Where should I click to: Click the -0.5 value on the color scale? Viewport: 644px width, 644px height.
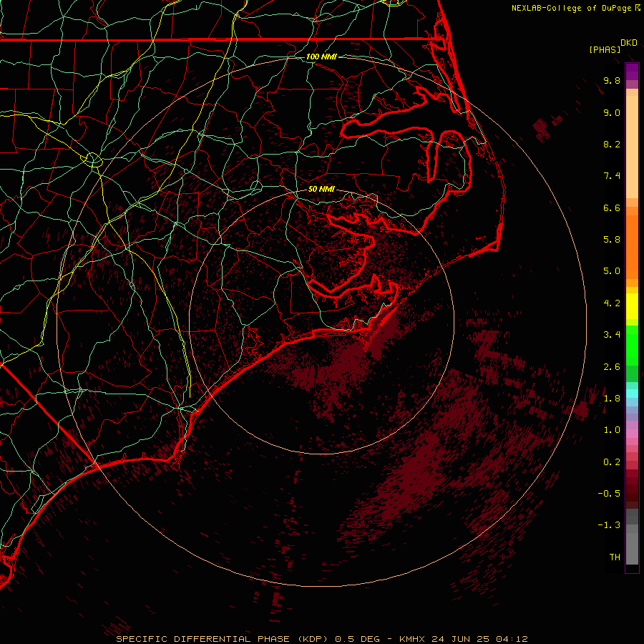pyautogui.click(x=609, y=494)
